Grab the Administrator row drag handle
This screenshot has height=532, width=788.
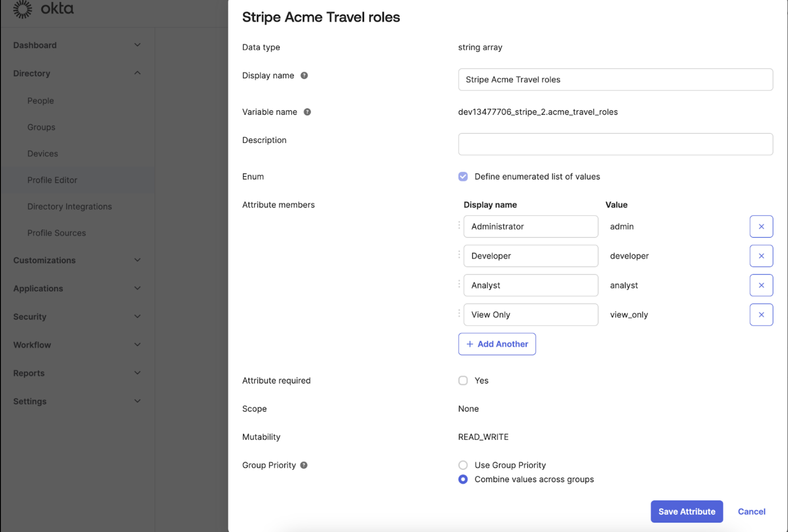(459, 225)
